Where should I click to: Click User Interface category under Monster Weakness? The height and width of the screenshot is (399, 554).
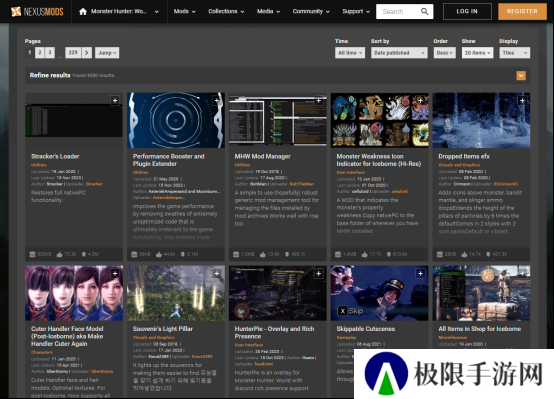pos(350,172)
